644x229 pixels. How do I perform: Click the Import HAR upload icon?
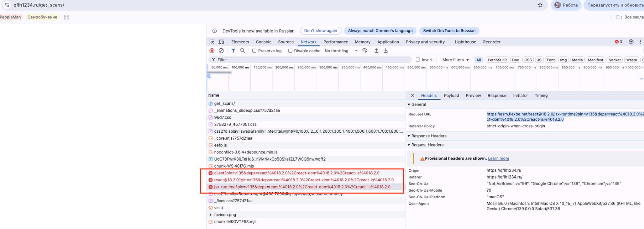pyautogui.click(x=376, y=51)
